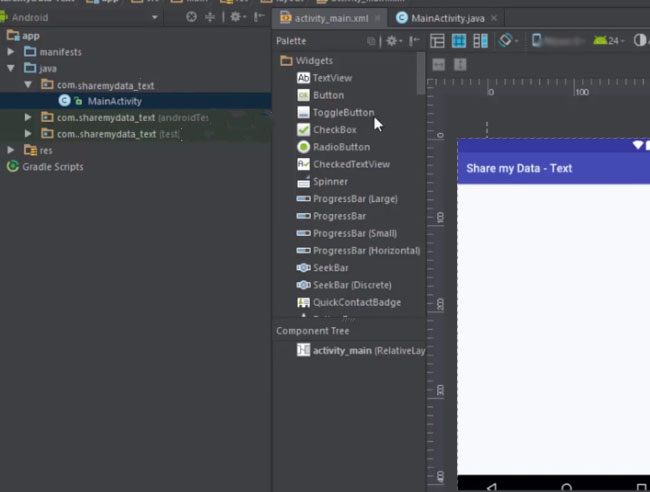Image resolution: width=650 pixels, height=492 pixels.
Task: Select the Spinner widget in Palette
Action: coord(330,182)
